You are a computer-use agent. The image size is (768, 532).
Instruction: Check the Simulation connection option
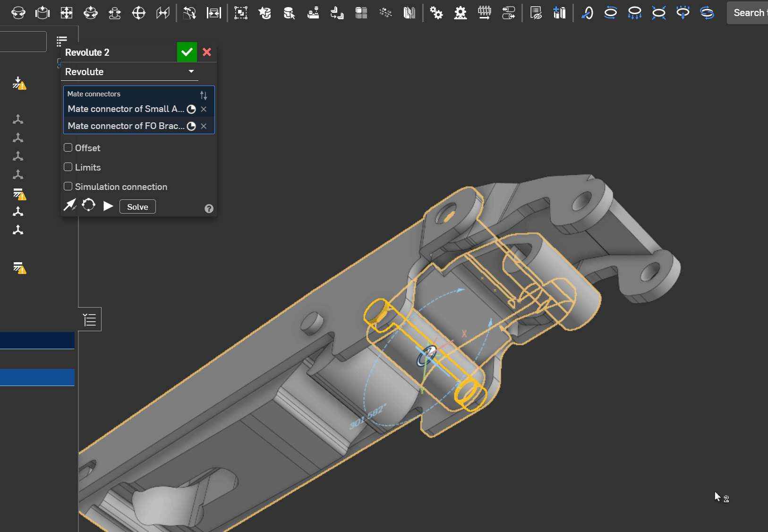[68, 187]
